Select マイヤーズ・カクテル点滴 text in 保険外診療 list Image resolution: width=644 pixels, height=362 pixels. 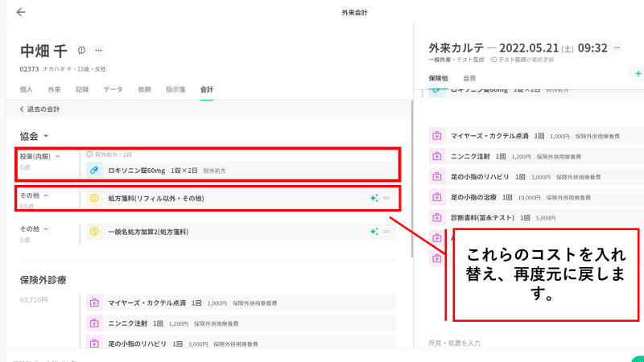click(147, 303)
